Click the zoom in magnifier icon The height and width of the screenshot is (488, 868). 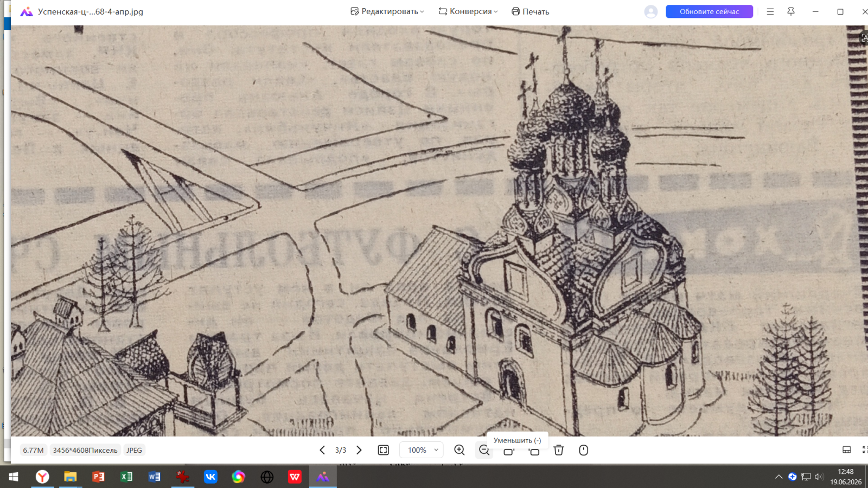[459, 450]
